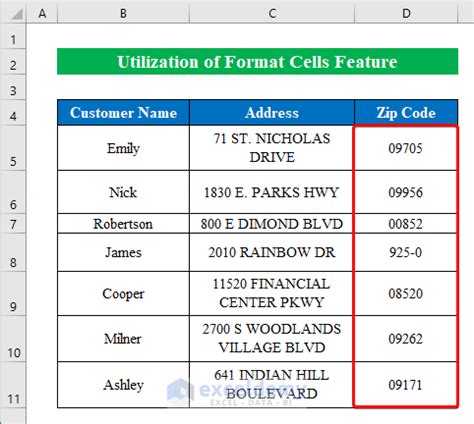Select the zip code 09705

pos(406,148)
